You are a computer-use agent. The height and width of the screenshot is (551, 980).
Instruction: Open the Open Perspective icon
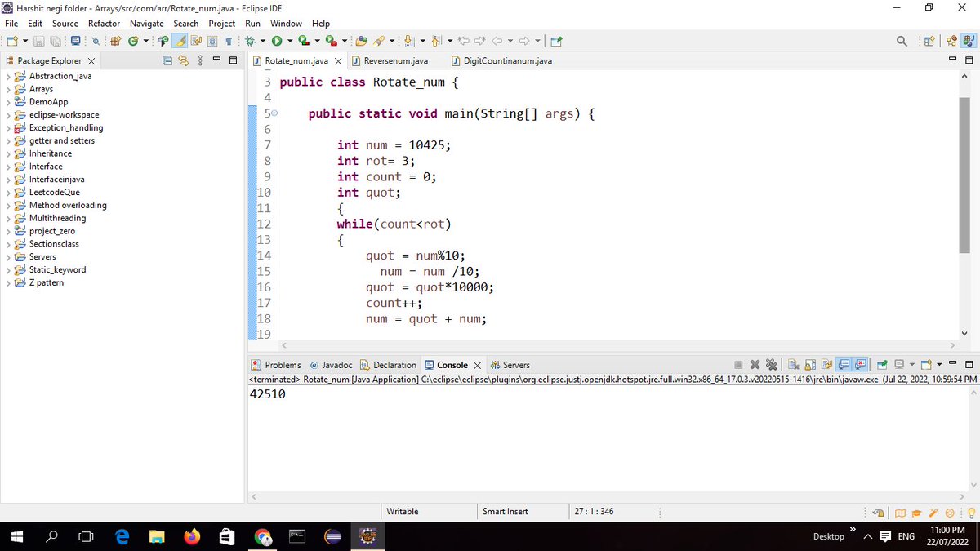pos(931,41)
